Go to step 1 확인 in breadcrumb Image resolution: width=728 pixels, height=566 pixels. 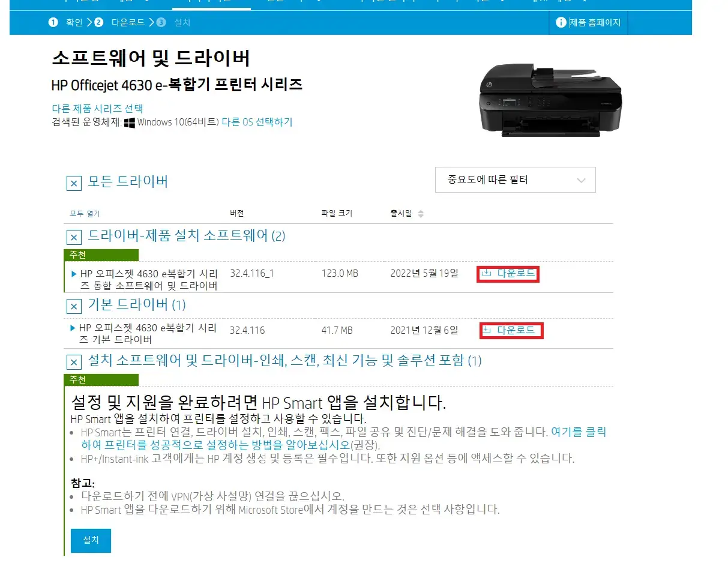[67, 23]
